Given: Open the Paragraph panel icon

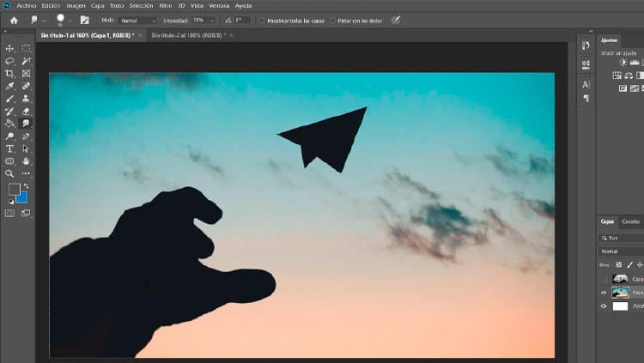Looking at the screenshot, I should [x=586, y=98].
